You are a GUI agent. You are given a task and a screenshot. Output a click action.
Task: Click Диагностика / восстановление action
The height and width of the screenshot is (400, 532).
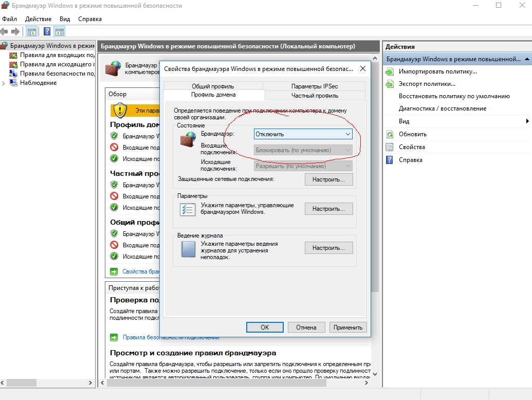click(x=443, y=108)
